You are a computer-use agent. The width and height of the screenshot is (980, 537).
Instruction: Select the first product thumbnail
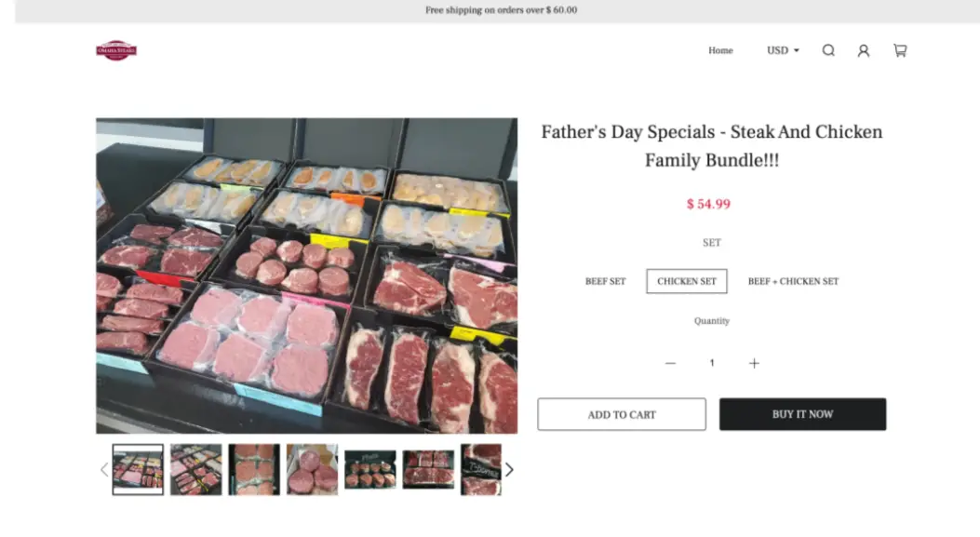138,469
